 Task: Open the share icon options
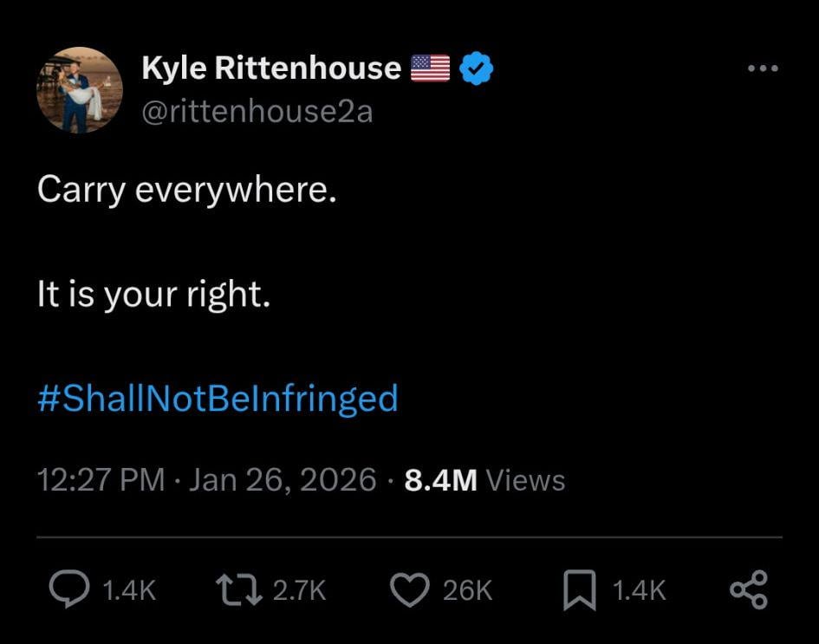[x=748, y=589]
